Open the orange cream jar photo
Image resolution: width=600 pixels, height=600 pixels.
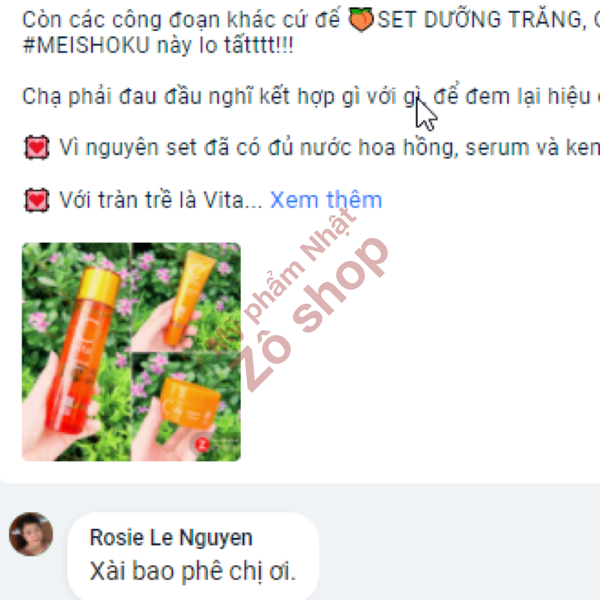click(x=186, y=408)
